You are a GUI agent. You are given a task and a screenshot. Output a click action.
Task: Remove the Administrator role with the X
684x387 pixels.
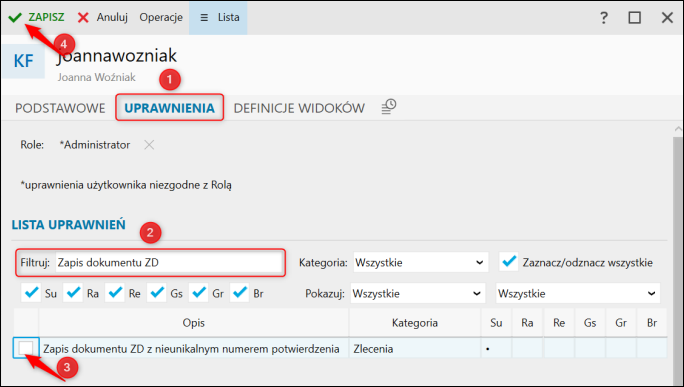[149, 145]
